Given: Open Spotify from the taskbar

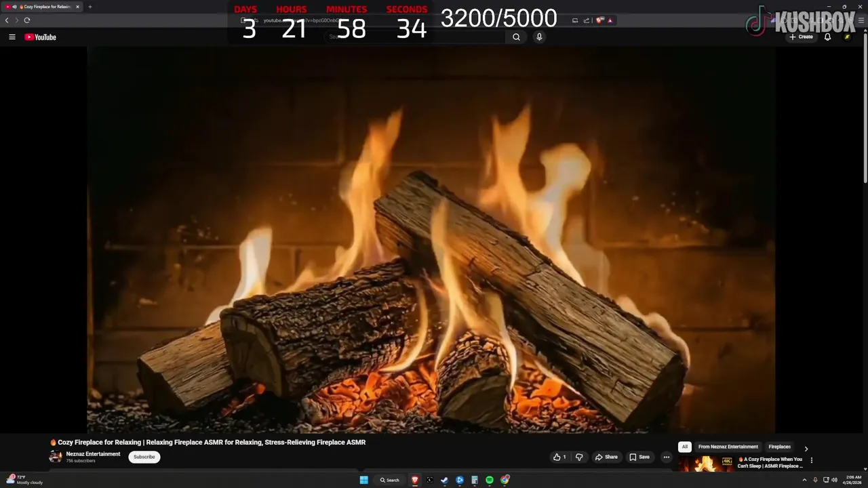Looking at the screenshot, I should pyautogui.click(x=490, y=480).
